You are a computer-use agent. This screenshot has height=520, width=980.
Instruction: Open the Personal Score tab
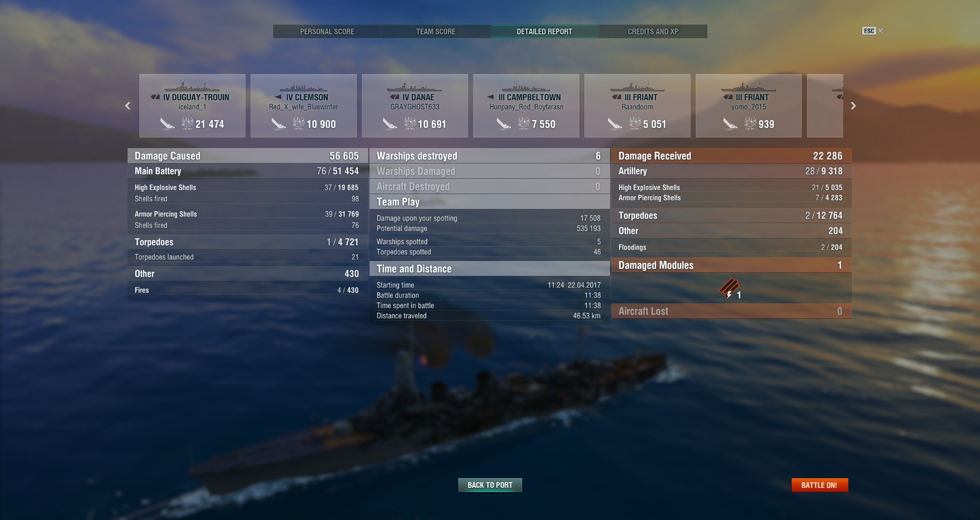(x=327, y=31)
